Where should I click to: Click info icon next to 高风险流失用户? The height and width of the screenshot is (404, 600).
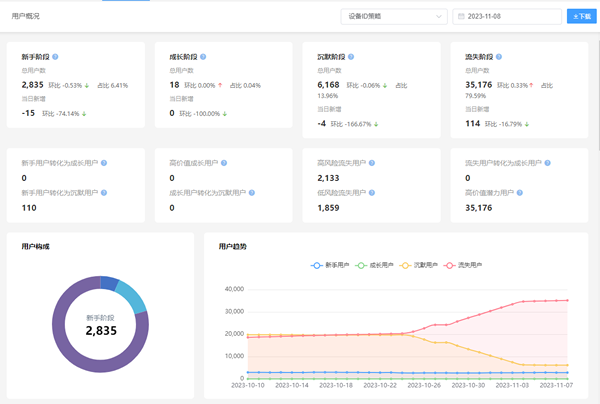pos(372,163)
